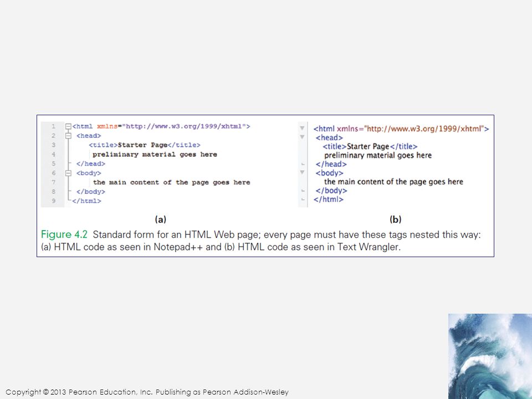Click the 'Figure 4.2' caption label

point(64,234)
